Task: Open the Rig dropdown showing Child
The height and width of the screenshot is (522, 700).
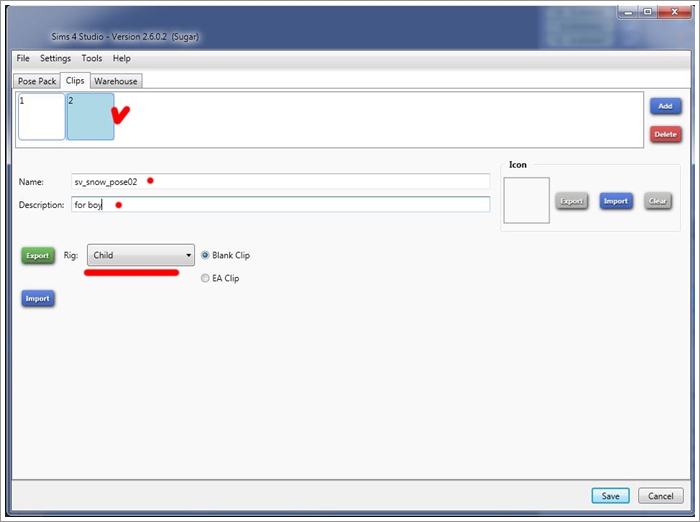Action: coord(140,255)
